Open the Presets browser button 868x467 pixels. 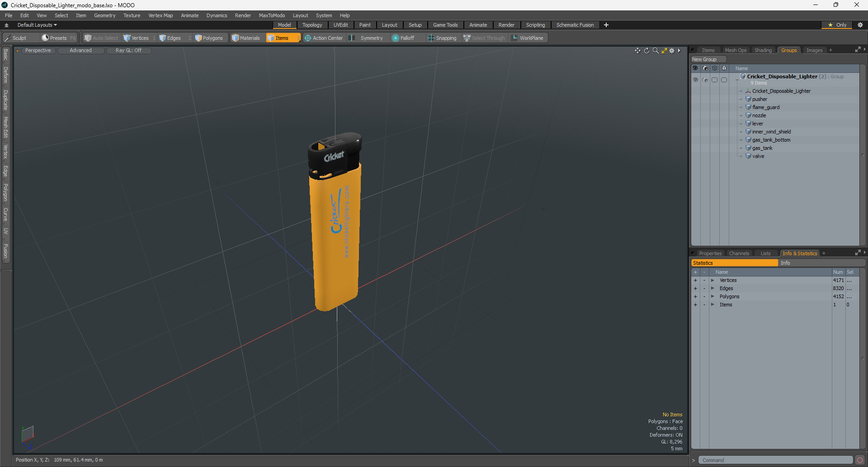coord(58,38)
